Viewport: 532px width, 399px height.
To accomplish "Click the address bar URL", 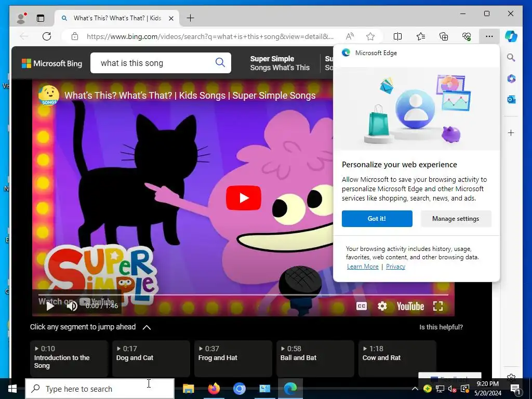I will coord(210,36).
